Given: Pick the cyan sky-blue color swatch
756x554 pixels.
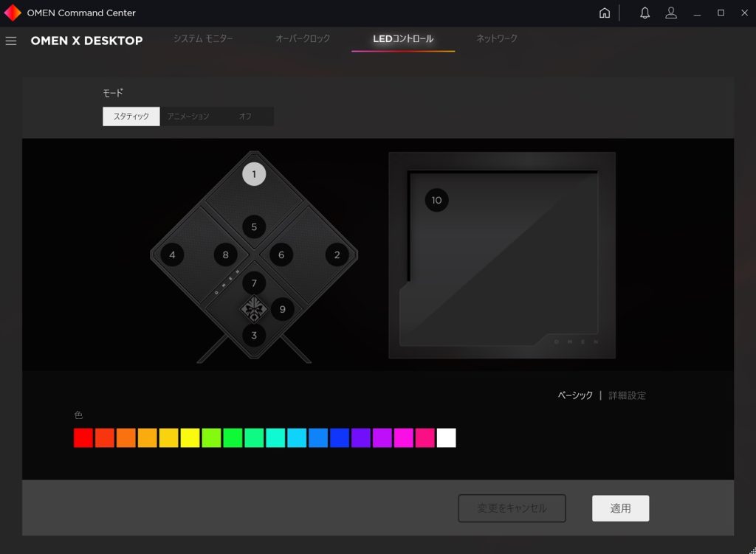Looking at the screenshot, I should point(297,438).
